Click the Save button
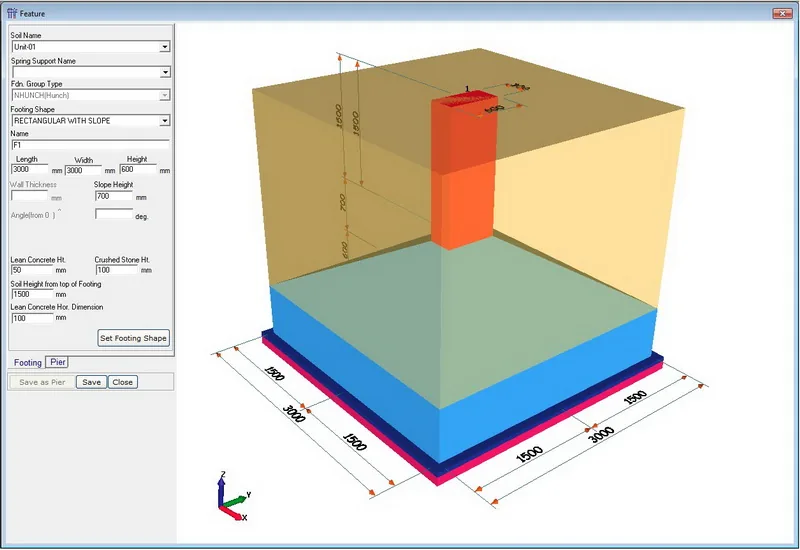The height and width of the screenshot is (550, 800). (x=91, y=382)
